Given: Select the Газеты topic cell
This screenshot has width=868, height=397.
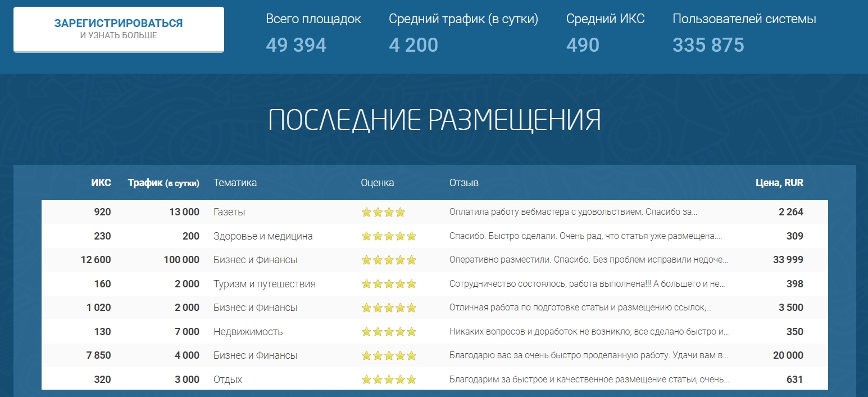Looking at the screenshot, I should (x=229, y=213).
